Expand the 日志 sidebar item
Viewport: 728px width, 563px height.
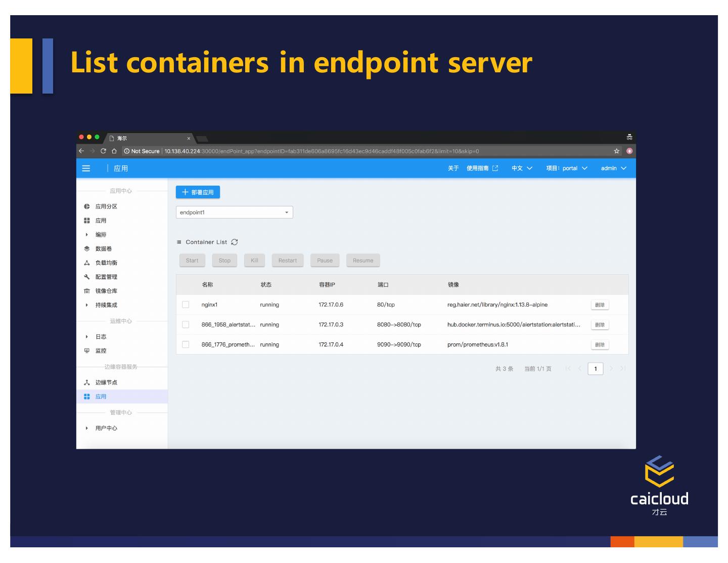click(87, 337)
